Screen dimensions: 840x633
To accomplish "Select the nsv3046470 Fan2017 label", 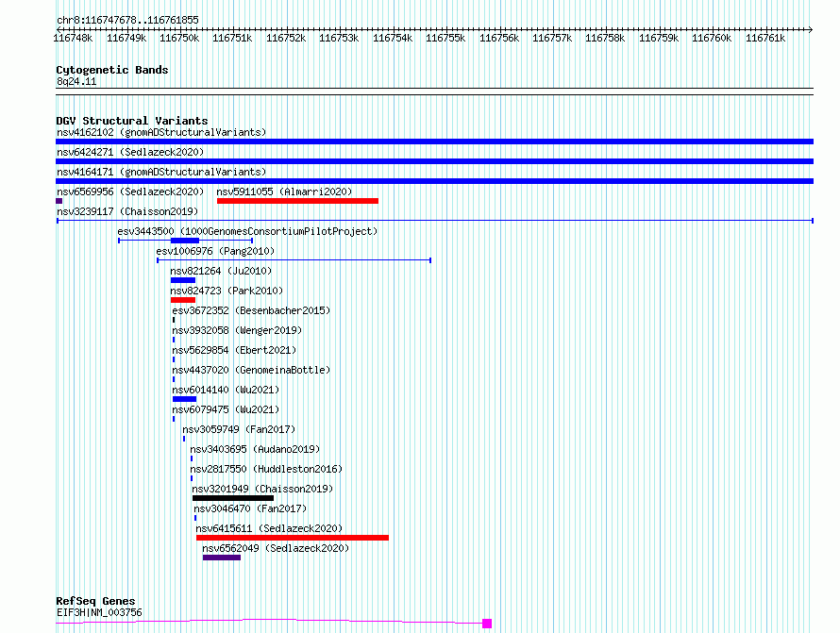I will point(250,508).
